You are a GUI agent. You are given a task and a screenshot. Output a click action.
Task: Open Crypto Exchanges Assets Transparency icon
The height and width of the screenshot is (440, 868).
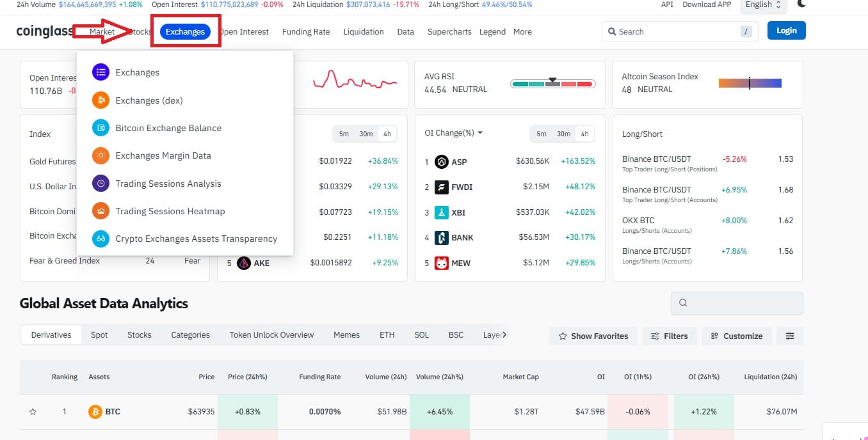click(101, 239)
